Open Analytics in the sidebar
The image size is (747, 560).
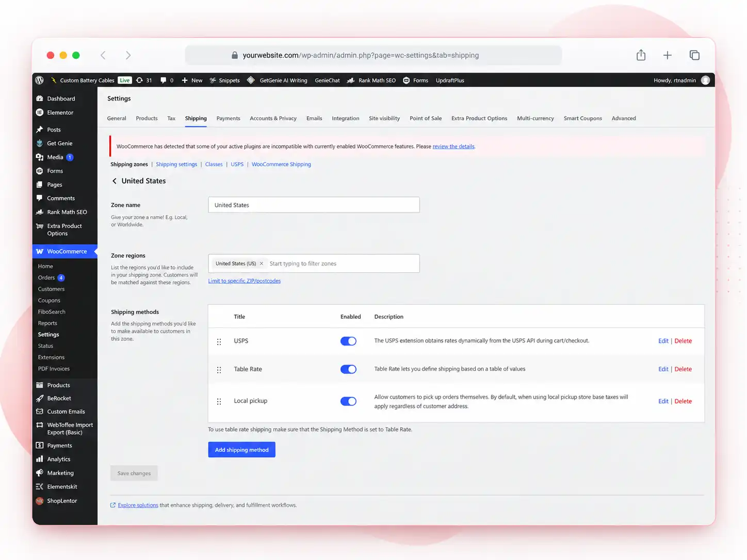pyautogui.click(x=59, y=459)
